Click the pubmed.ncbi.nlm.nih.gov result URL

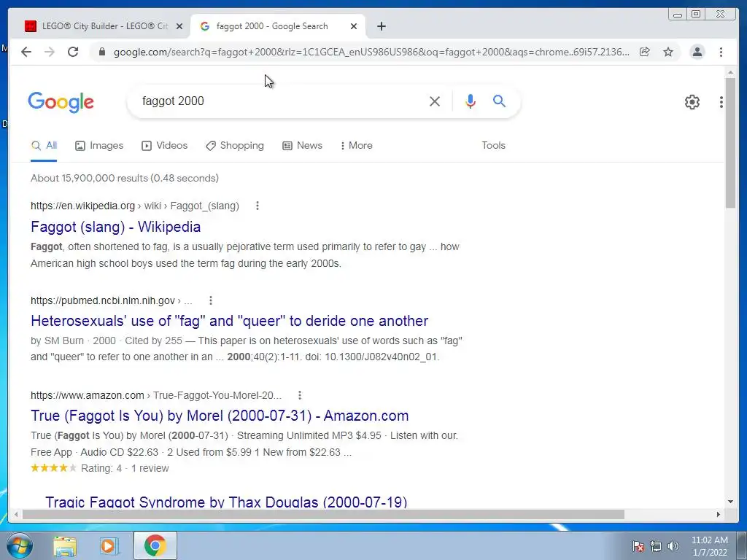[x=112, y=300]
